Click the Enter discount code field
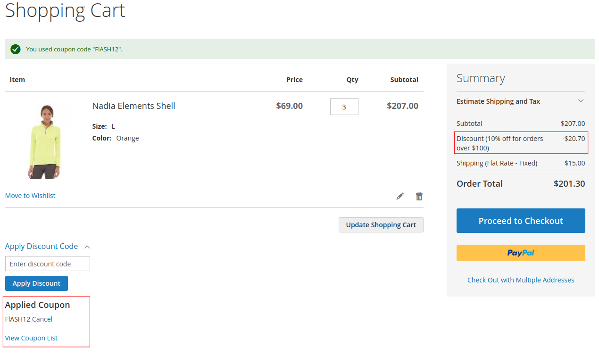 coord(48,264)
